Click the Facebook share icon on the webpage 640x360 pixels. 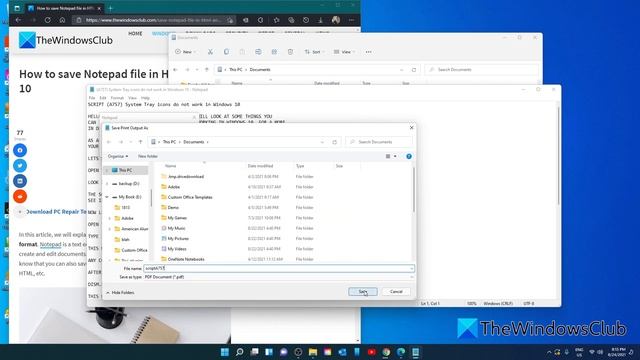pyautogui.click(x=20, y=150)
